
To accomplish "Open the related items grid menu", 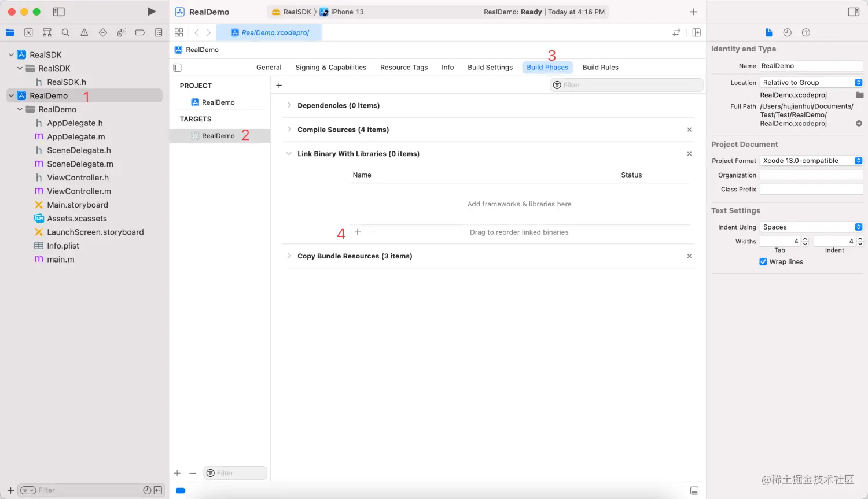I will [179, 32].
